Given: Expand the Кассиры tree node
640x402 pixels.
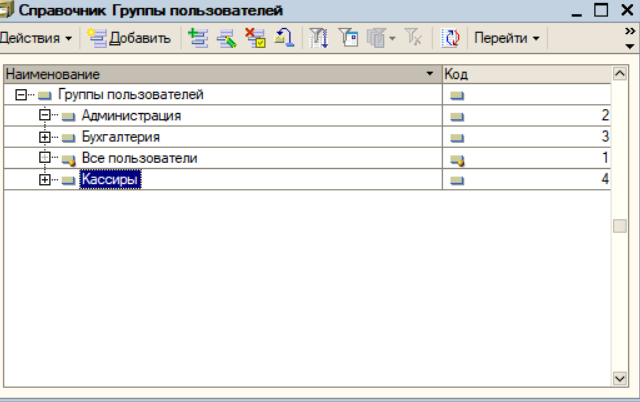Looking at the screenshot, I should click(44, 180).
